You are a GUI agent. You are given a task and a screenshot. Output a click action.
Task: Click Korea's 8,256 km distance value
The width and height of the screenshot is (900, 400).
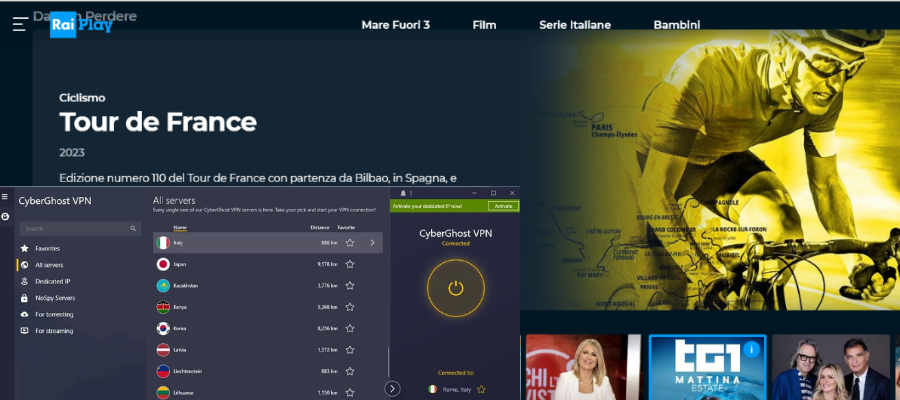(328, 329)
